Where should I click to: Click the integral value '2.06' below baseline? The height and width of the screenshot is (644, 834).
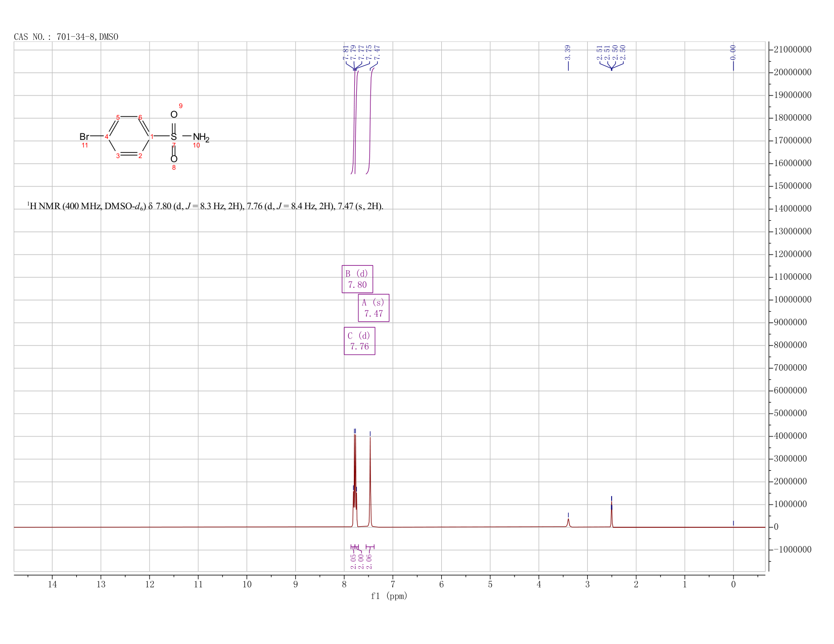369,561
